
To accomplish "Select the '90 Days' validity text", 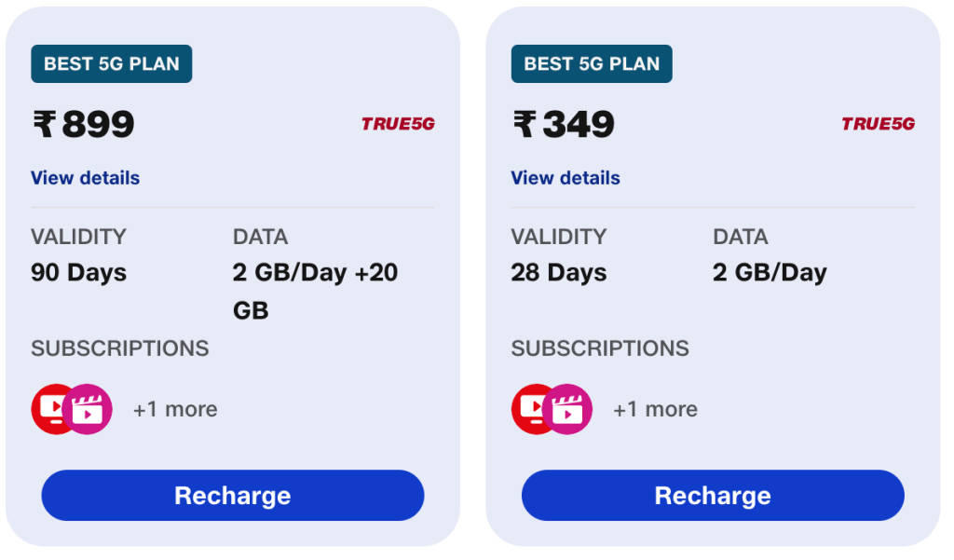I will (79, 273).
